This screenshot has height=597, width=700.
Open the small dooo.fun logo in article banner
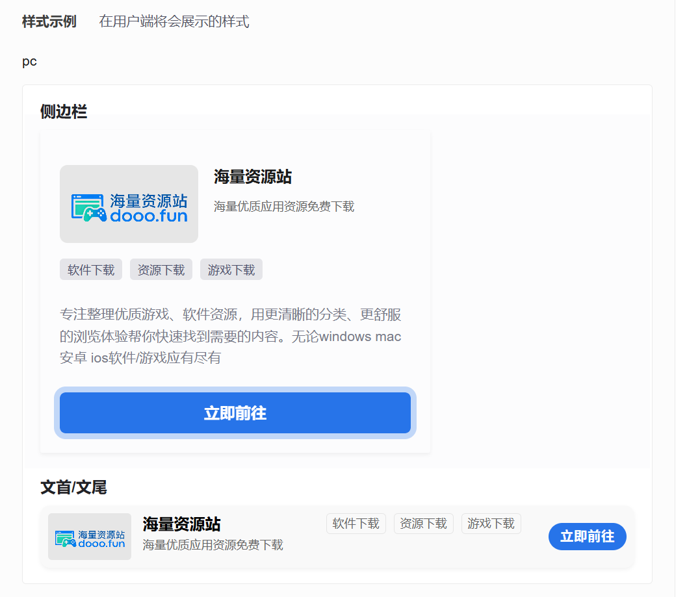pos(90,537)
